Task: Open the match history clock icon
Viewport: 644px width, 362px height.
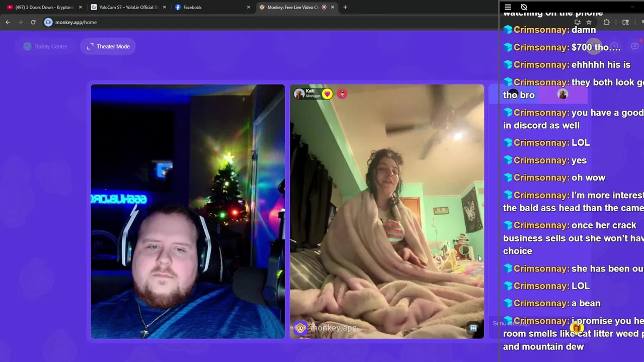Action: tap(614, 46)
